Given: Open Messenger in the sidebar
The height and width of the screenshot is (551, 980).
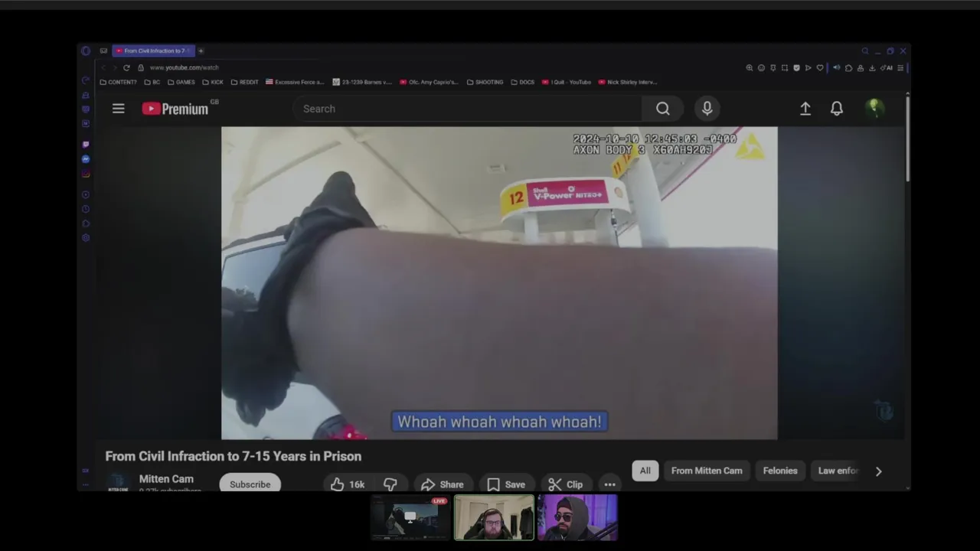Looking at the screenshot, I should coord(86,158).
